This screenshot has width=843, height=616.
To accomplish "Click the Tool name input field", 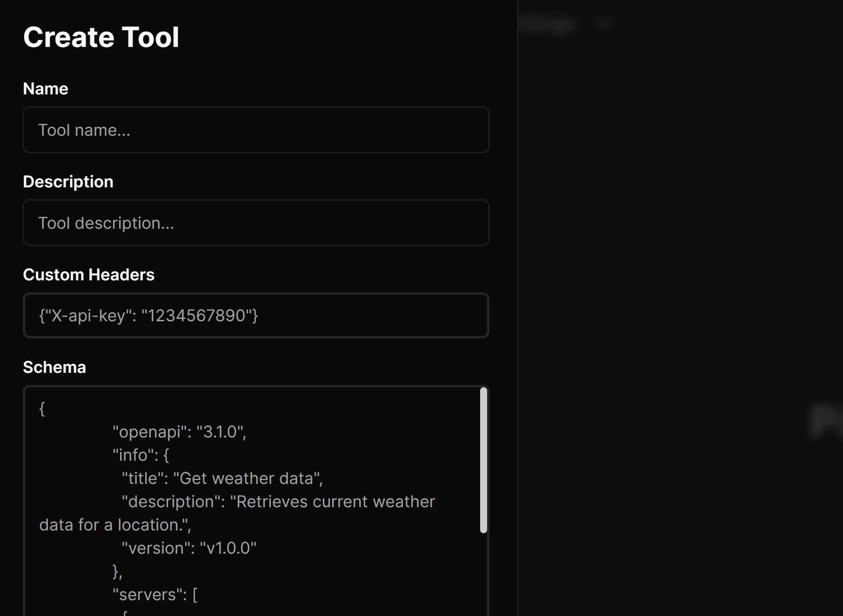I will coord(256,130).
